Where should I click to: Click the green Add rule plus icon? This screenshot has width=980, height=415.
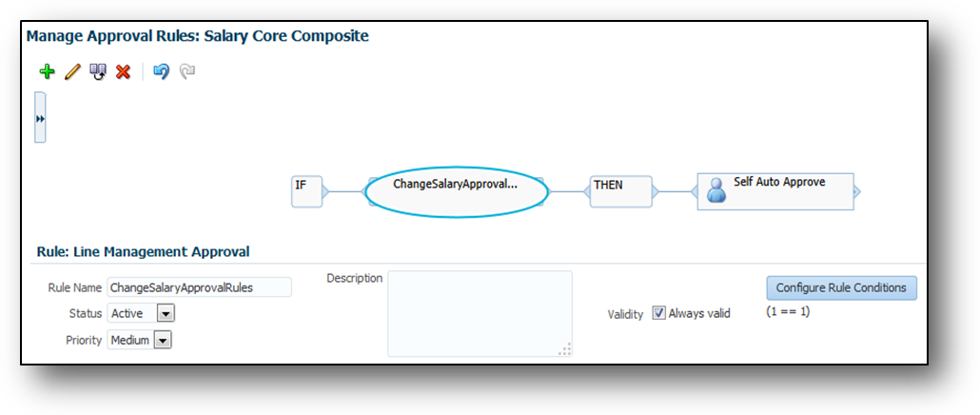47,71
